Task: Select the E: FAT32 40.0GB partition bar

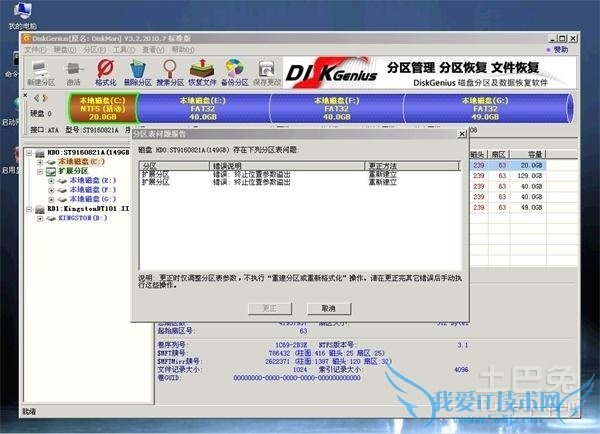Action: [x=203, y=108]
